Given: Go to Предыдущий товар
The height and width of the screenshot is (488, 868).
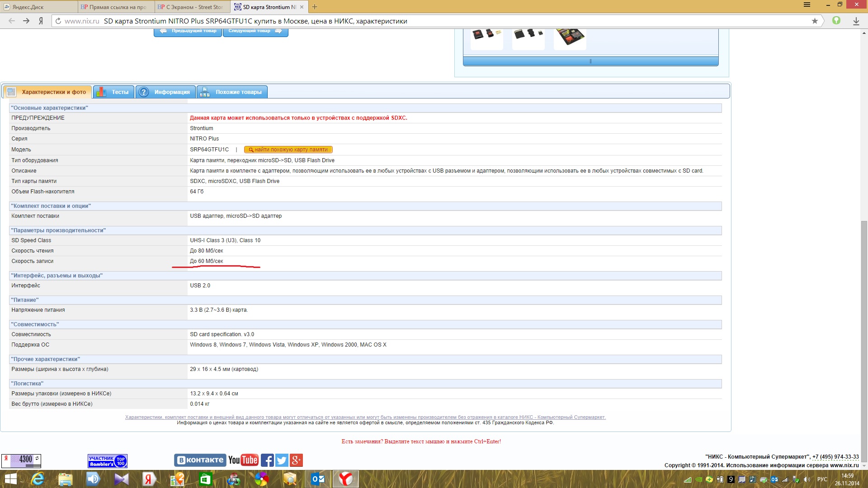Looking at the screenshot, I should point(188,31).
